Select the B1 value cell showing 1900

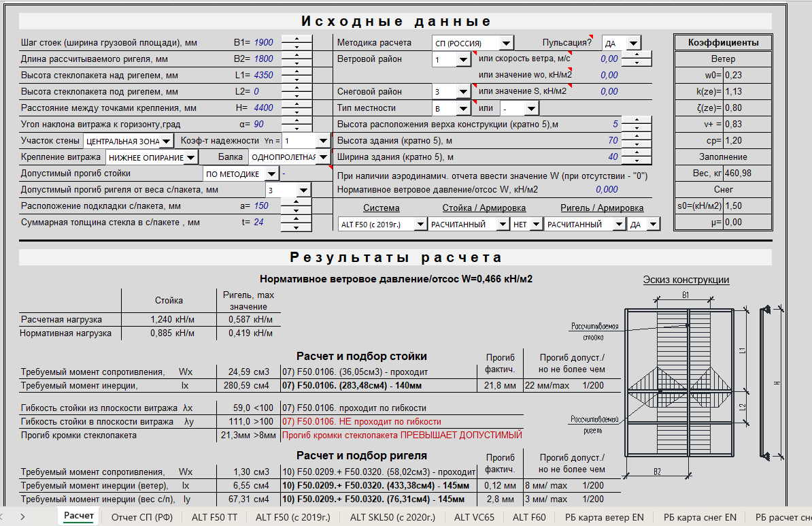pyautogui.click(x=264, y=42)
